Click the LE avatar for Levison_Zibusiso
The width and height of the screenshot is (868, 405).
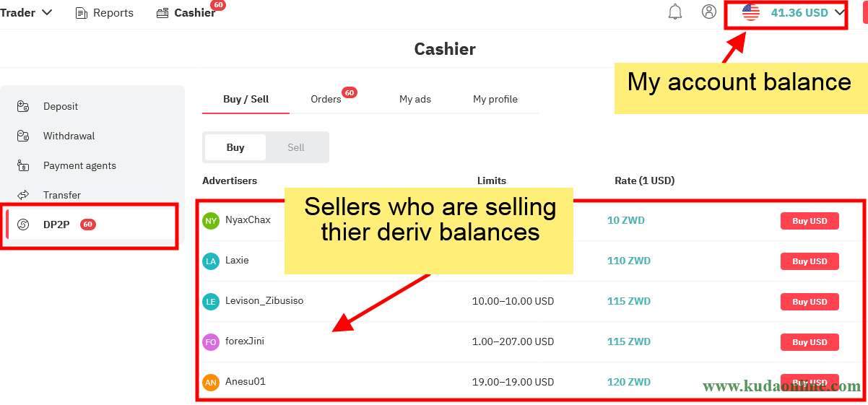tap(211, 302)
